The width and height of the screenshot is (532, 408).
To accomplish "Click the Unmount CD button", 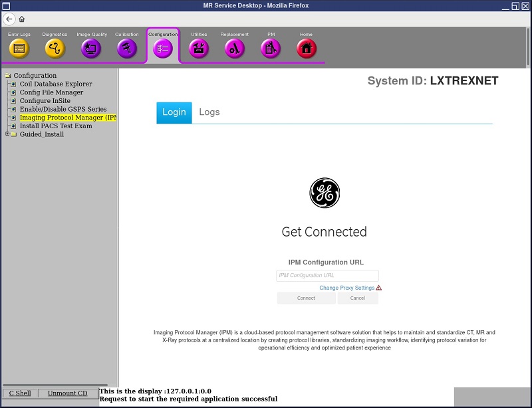I will (67, 393).
